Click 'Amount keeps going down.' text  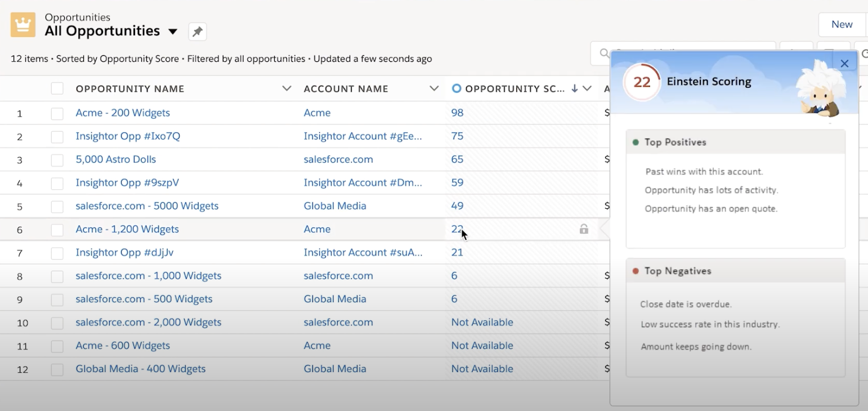pyautogui.click(x=696, y=346)
